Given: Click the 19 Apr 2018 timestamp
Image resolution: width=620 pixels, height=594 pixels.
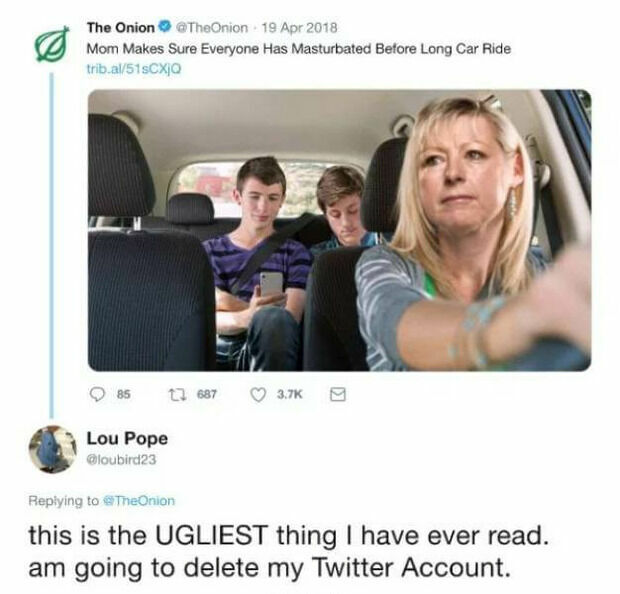Looking at the screenshot, I should [x=300, y=28].
